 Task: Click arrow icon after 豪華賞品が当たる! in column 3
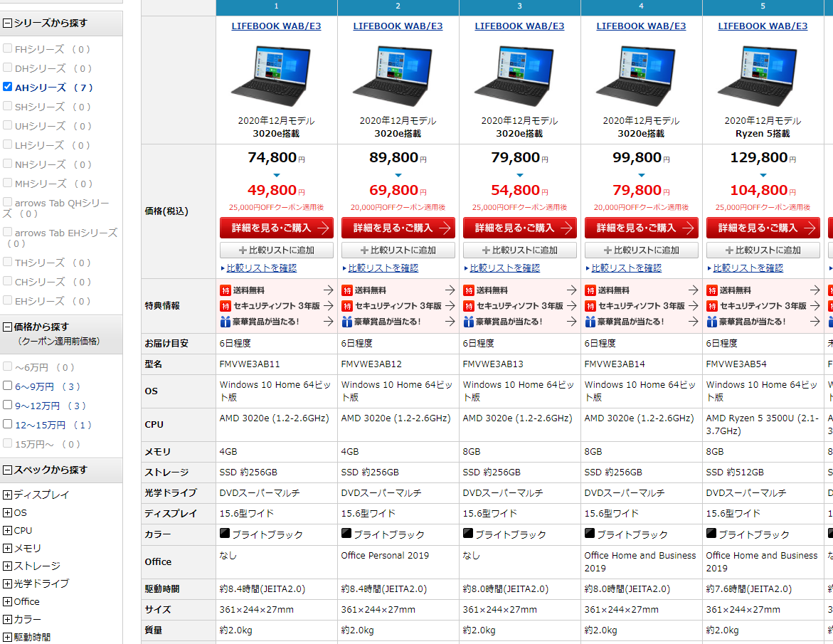572,321
